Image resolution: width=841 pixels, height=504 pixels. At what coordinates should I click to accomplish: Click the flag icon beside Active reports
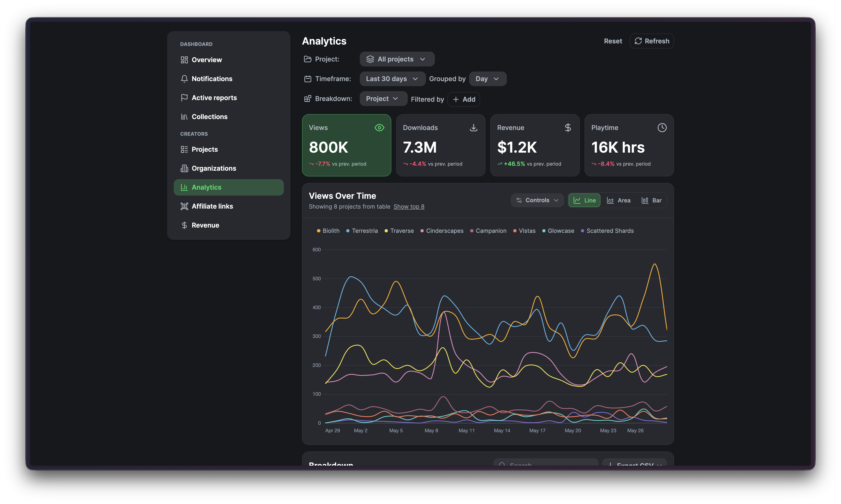pyautogui.click(x=184, y=98)
